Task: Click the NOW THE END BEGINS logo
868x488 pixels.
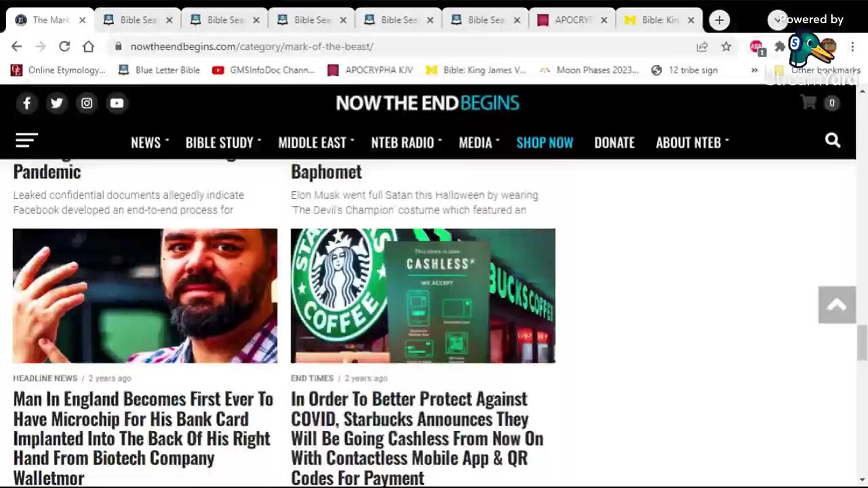Action: 427,103
